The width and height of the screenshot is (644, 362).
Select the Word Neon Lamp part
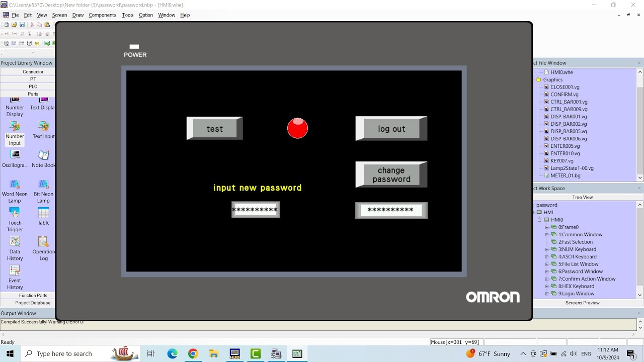pyautogui.click(x=15, y=191)
